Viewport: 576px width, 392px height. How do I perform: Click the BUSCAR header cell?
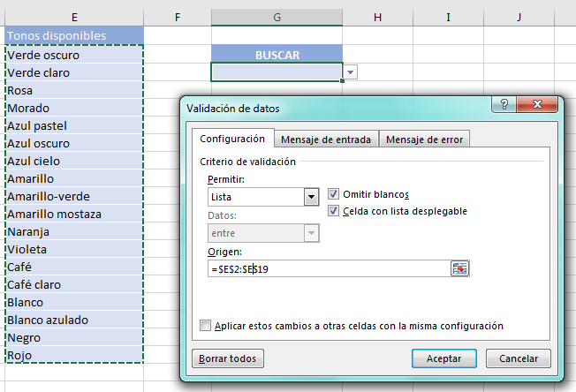[x=277, y=55]
